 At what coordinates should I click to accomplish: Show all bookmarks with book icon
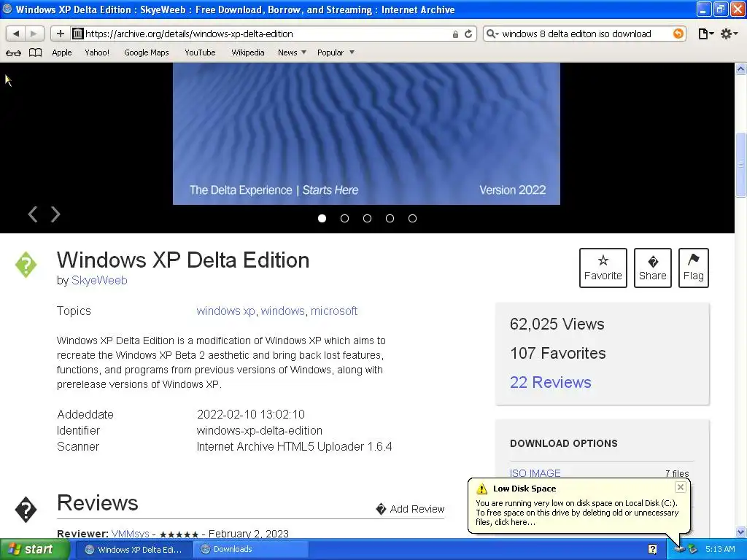point(35,52)
